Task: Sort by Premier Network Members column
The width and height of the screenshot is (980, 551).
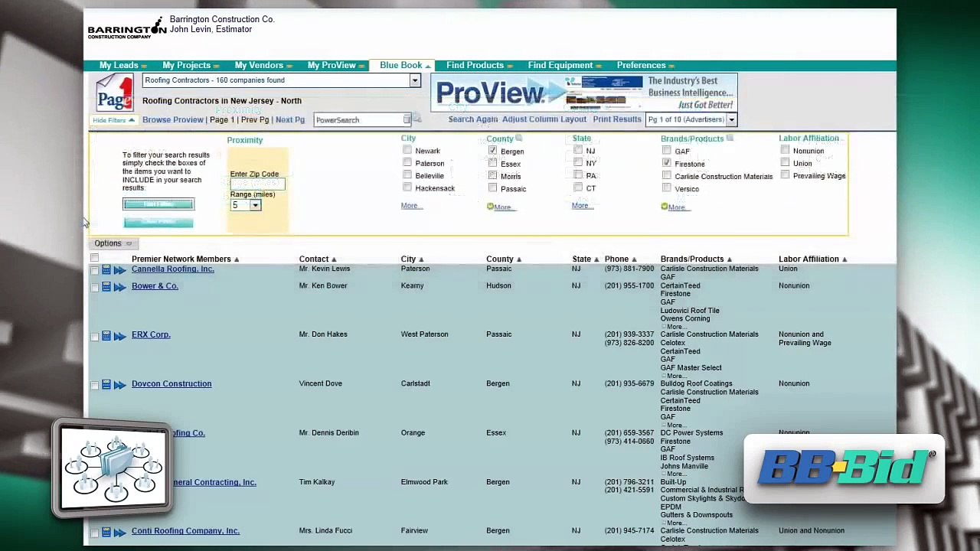Action: [x=185, y=259]
